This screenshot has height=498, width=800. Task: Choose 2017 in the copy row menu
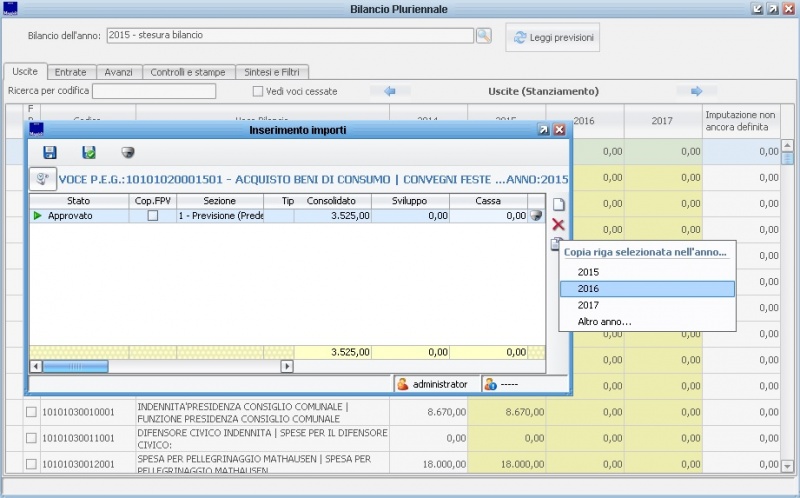588,305
